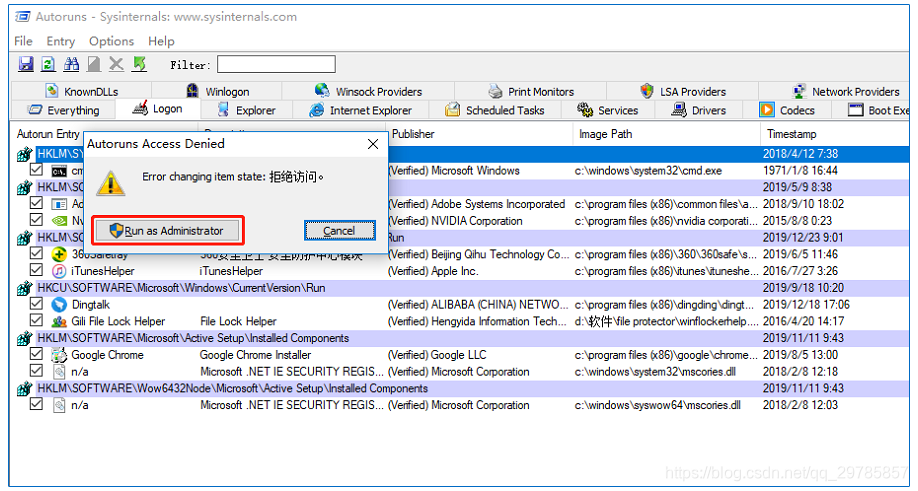Switch to the Winlogon tab
The image size is (918, 491).
(x=217, y=91)
